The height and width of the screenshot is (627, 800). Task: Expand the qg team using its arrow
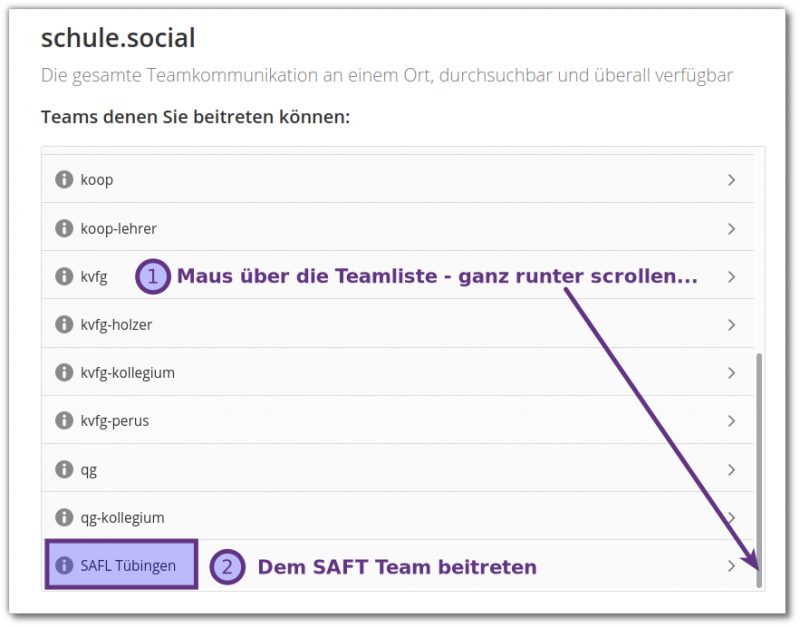pyautogui.click(x=731, y=468)
